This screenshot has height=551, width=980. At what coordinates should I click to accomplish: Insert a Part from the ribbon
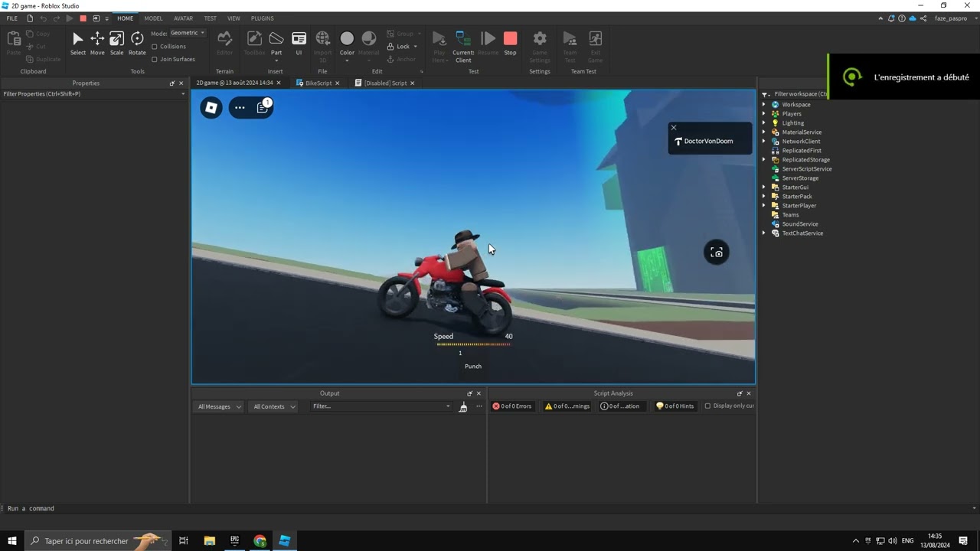(x=276, y=40)
